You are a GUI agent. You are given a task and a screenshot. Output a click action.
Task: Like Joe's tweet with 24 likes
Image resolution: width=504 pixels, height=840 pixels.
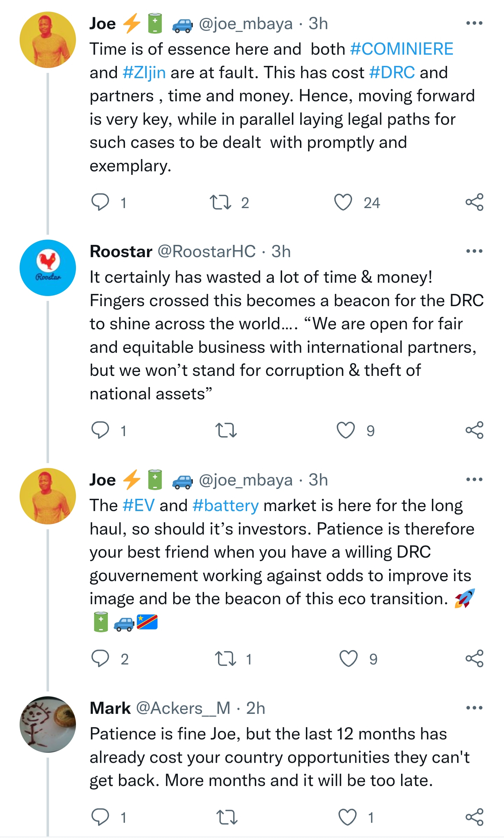click(x=343, y=202)
